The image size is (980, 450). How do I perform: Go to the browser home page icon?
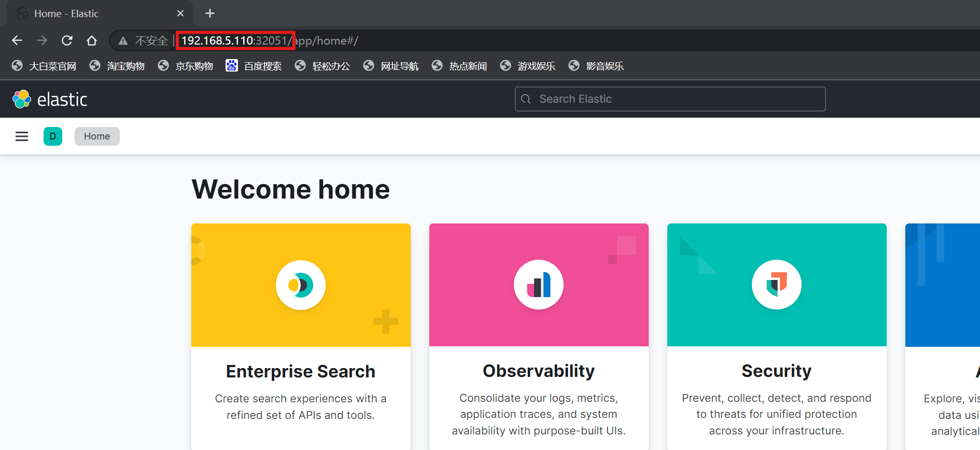92,40
